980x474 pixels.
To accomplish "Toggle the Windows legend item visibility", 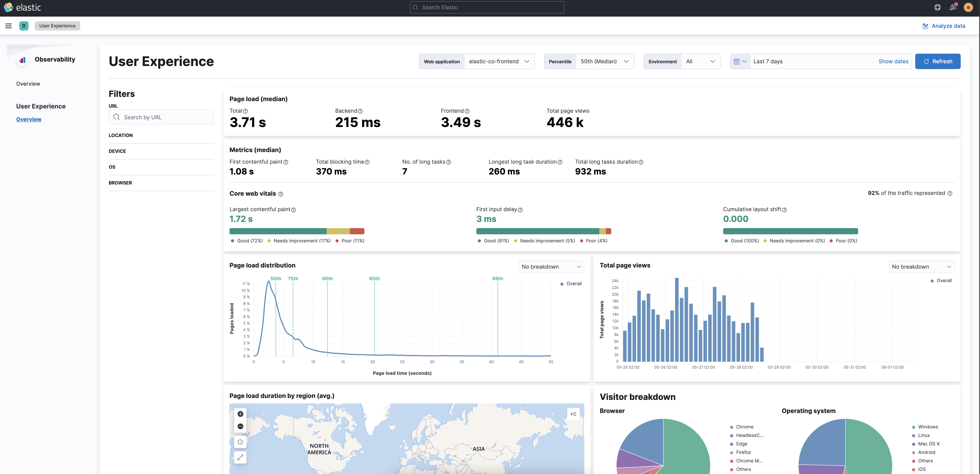I will tap(928, 427).
